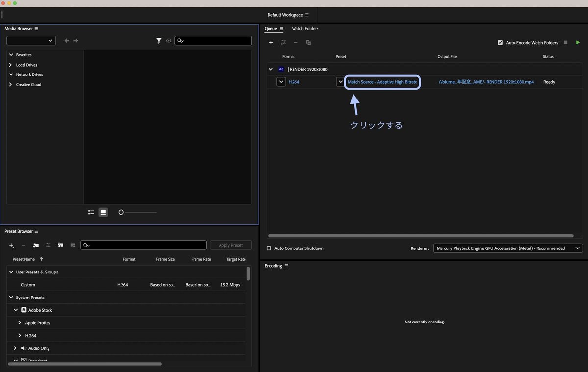This screenshot has height=372, width=588.
Task: Create a new encoding preset
Action: click(x=11, y=245)
